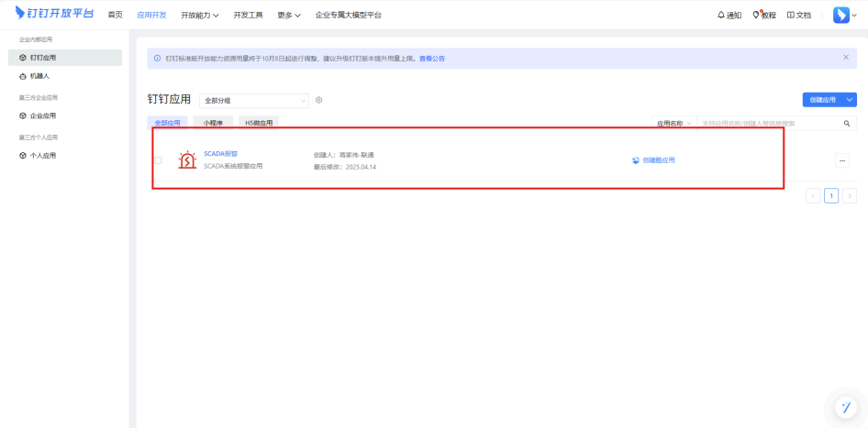Expand the 开放能力 dropdown menu
The height and width of the screenshot is (428, 868).
(x=200, y=16)
